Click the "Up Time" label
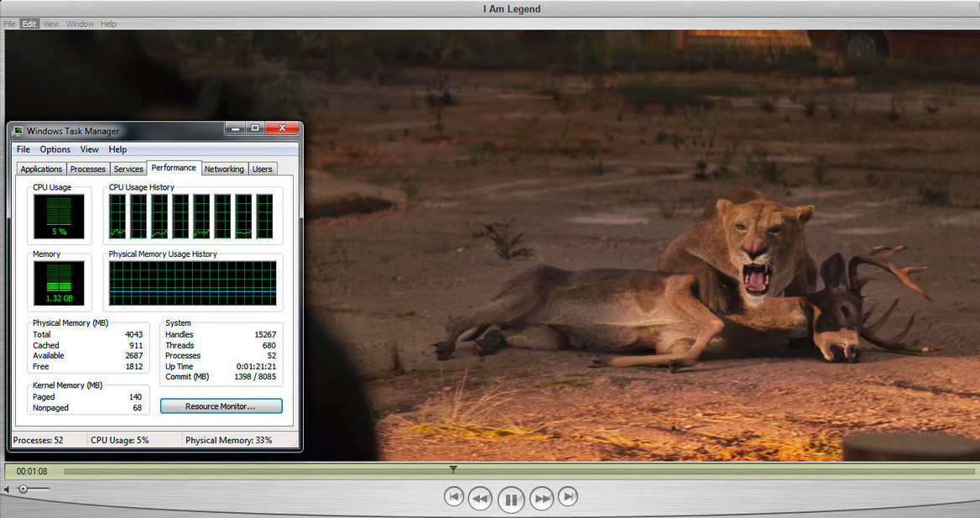This screenshot has height=518, width=980. coord(180,367)
